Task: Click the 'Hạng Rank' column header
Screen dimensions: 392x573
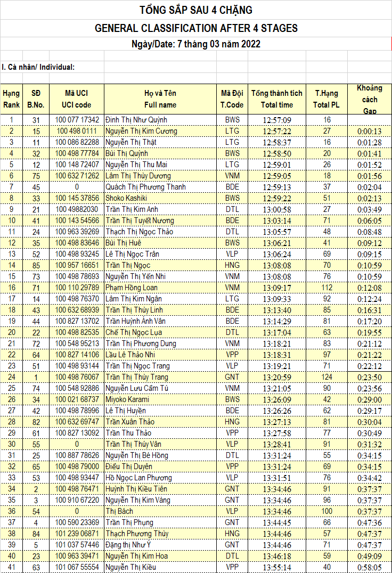Action: (11, 99)
